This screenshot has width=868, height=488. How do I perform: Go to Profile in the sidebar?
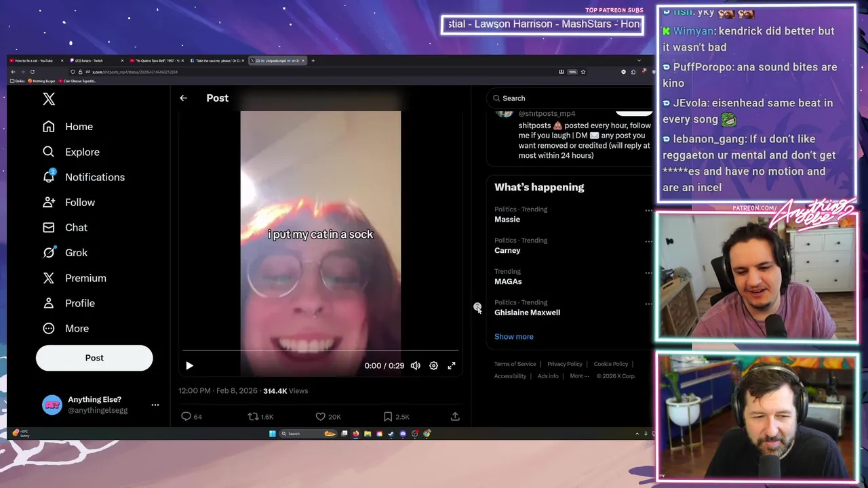click(x=68, y=303)
